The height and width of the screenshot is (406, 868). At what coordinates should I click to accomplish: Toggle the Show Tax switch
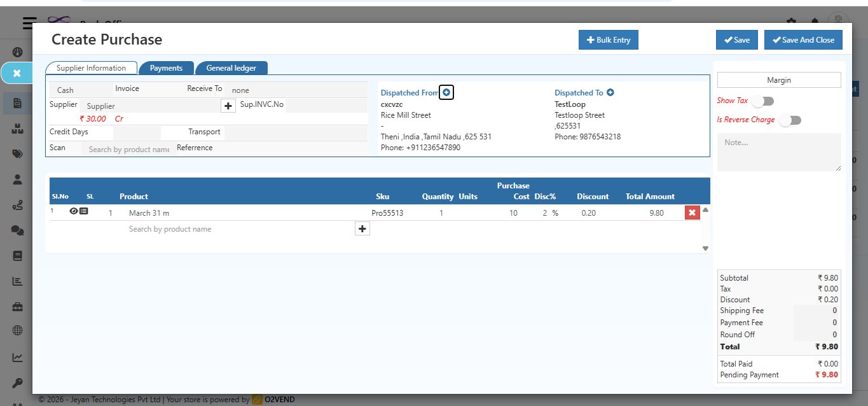(x=763, y=101)
